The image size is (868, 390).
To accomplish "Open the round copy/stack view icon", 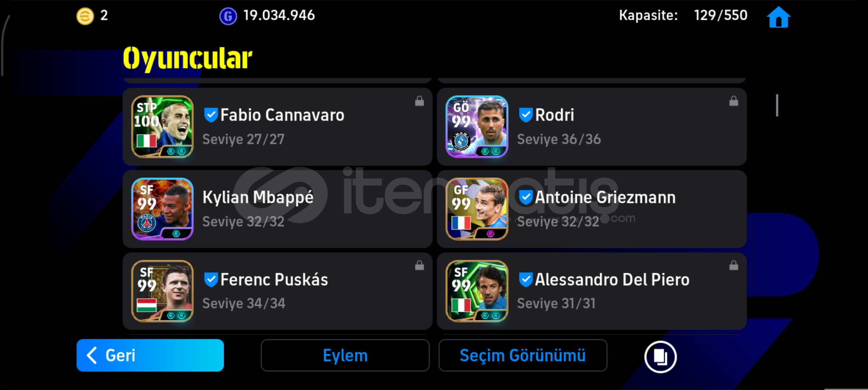I will pos(660,357).
